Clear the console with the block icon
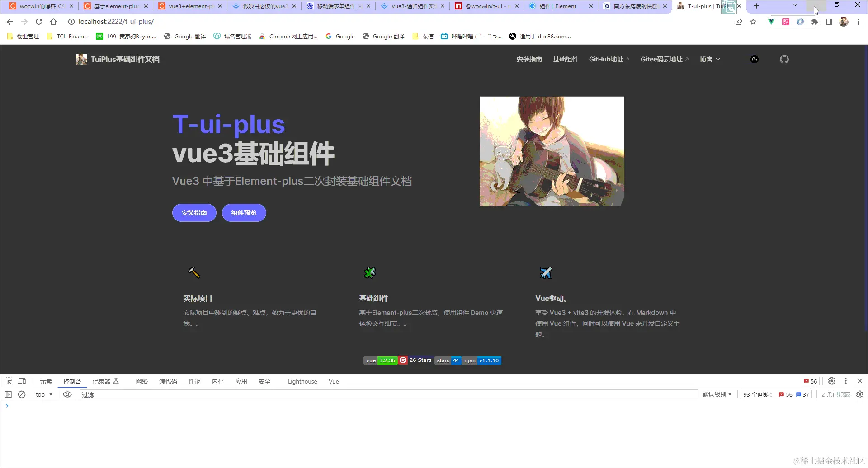 click(22, 394)
